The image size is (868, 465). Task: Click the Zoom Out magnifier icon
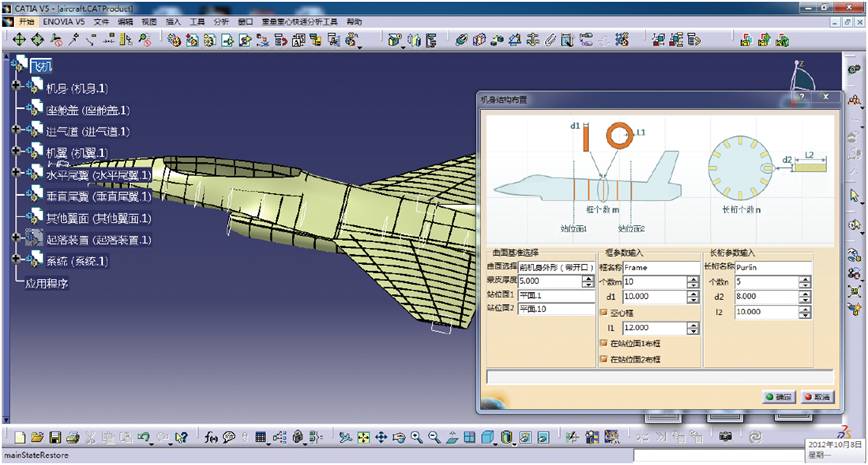pos(434,437)
